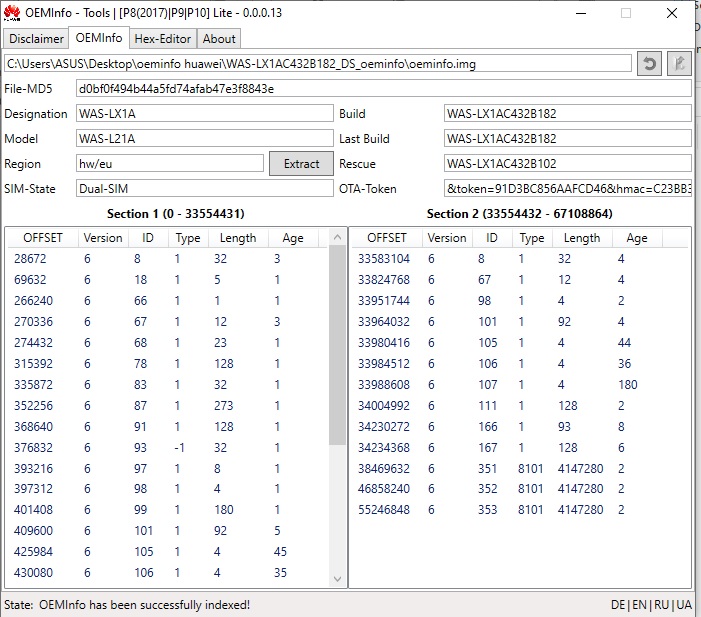Click Section 1 scrollbar down arrow
Screen dimensions: 701x617
pyautogui.click(x=338, y=579)
